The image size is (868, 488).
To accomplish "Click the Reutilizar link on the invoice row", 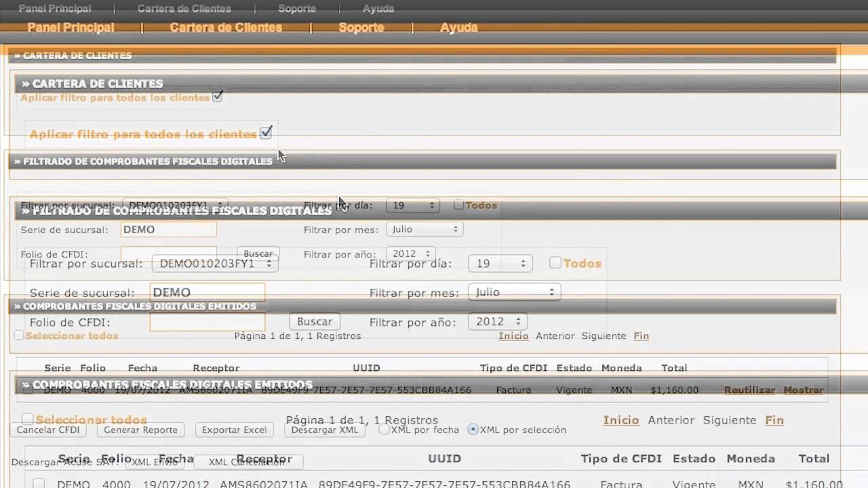I will click(x=749, y=390).
